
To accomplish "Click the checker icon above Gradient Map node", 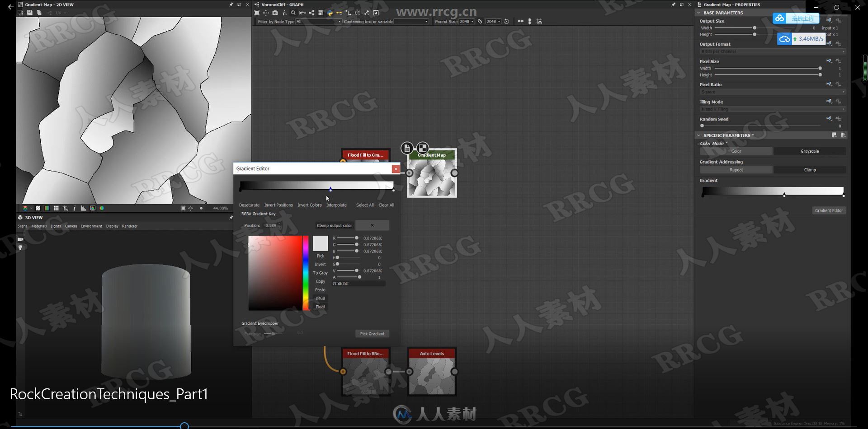I will (422, 148).
